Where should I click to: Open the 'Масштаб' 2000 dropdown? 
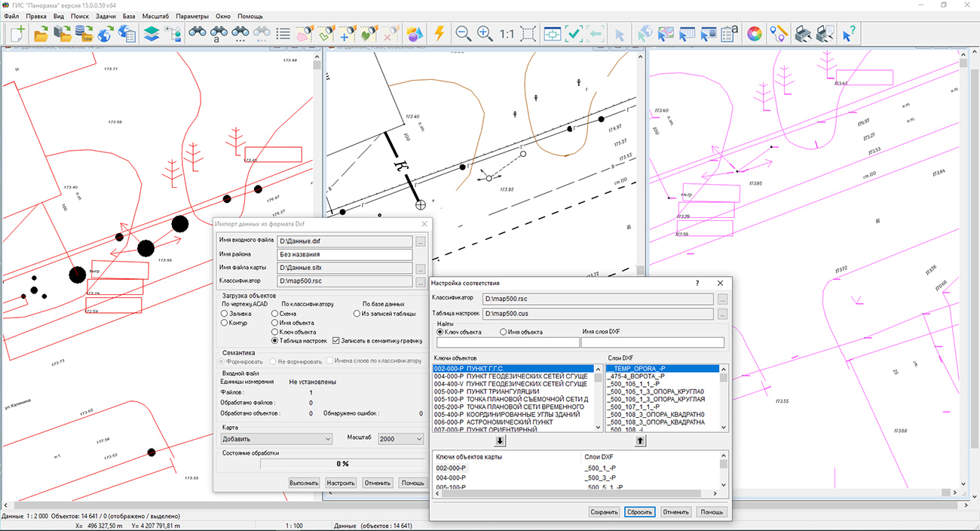coord(400,439)
